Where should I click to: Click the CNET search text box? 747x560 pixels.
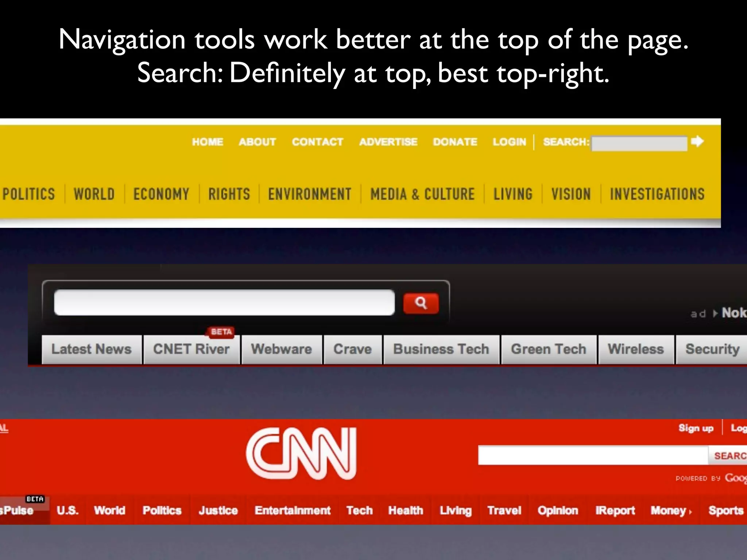point(224,303)
